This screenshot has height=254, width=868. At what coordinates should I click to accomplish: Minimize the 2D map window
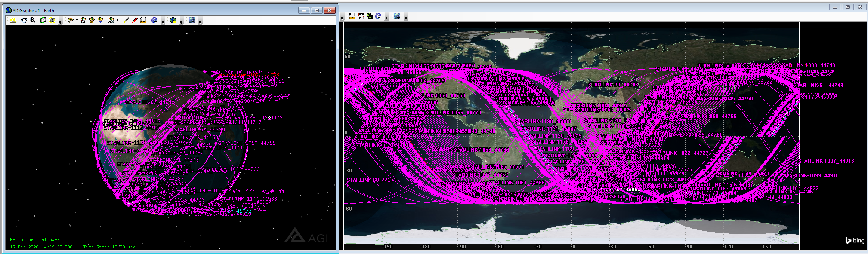pyautogui.click(x=835, y=7)
